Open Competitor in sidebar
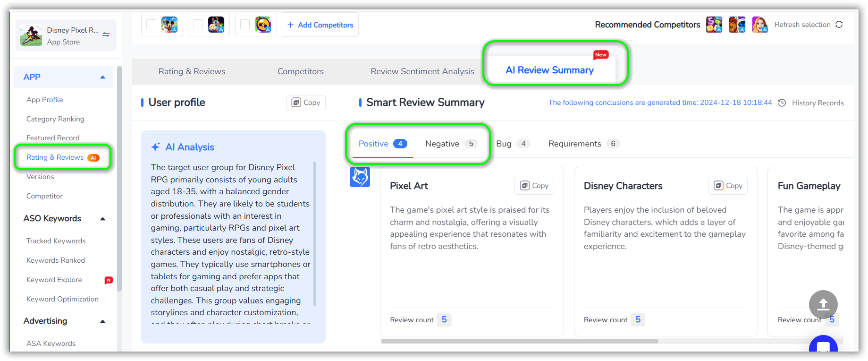868x361 pixels. [x=44, y=196]
